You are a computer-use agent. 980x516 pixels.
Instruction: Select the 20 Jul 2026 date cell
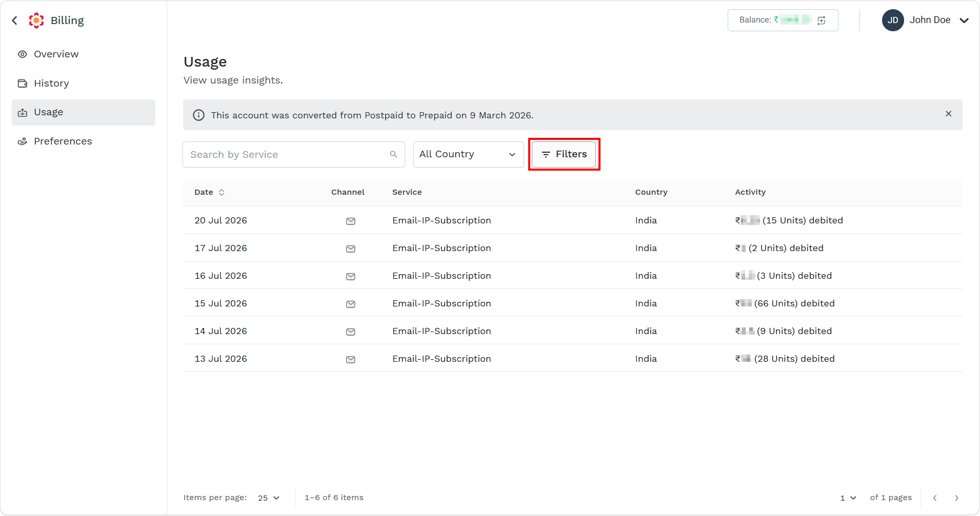point(221,220)
